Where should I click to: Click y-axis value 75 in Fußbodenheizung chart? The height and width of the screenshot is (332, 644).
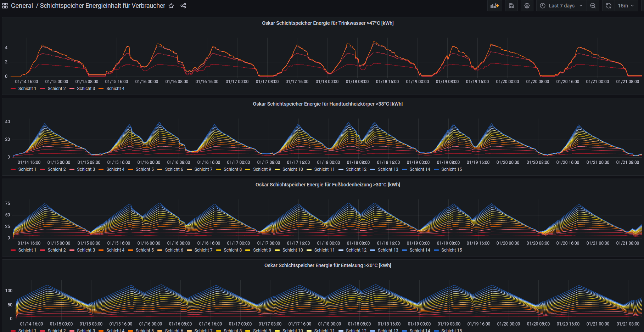7,203
